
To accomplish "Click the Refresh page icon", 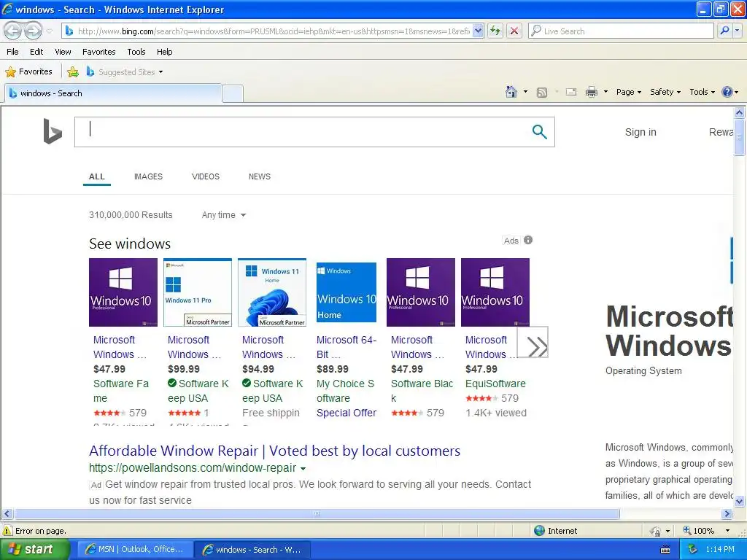I will pyautogui.click(x=495, y=31).
